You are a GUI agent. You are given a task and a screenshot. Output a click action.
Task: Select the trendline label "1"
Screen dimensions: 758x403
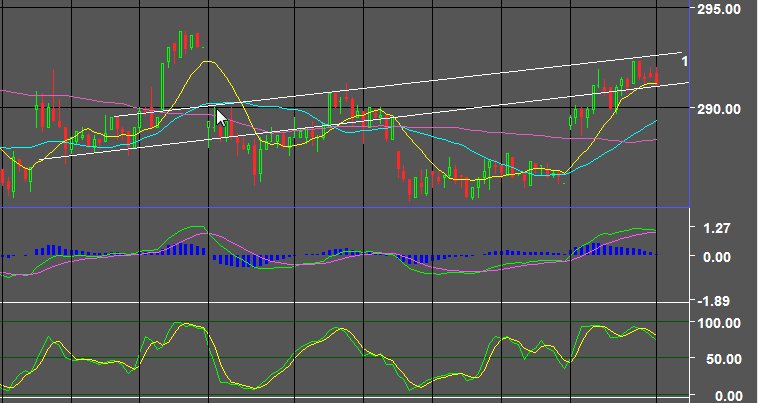tap(684, 61)
